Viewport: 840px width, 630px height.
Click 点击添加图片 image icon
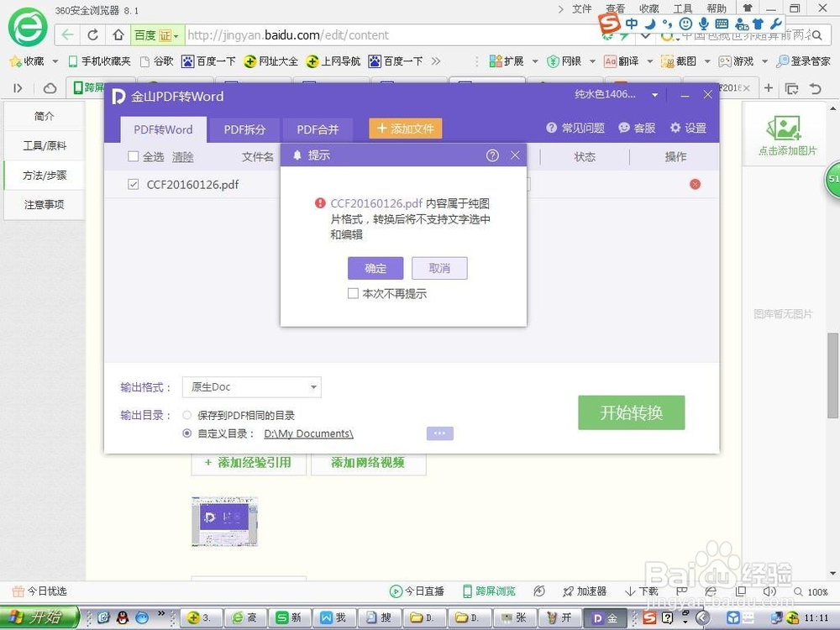(x=784, y=129)
